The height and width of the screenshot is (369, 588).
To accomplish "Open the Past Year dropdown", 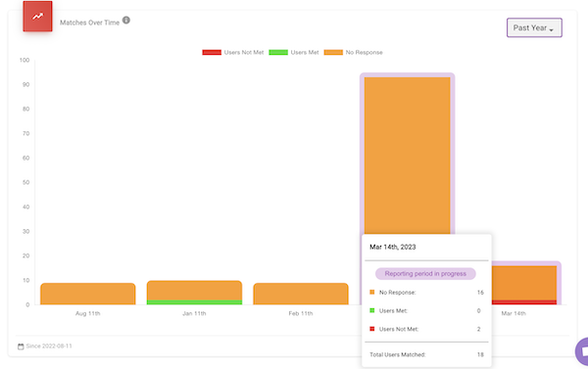I will point(534,27).
